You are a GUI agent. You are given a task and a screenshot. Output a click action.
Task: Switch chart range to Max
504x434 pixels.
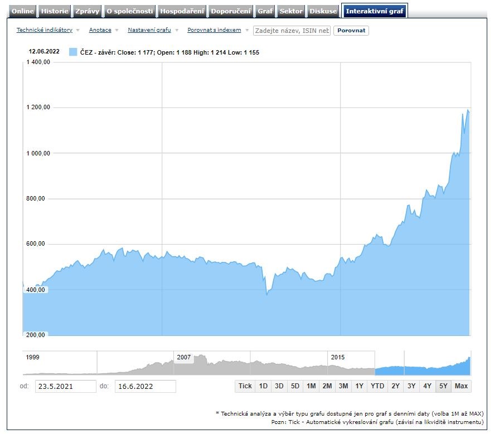click(461, 386)
